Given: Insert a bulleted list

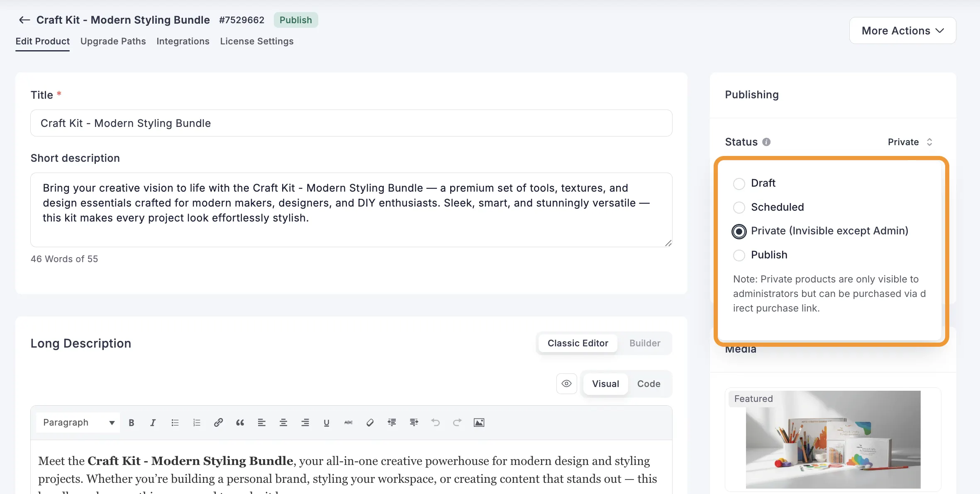Looking at the screenshot, I should 175,423.
